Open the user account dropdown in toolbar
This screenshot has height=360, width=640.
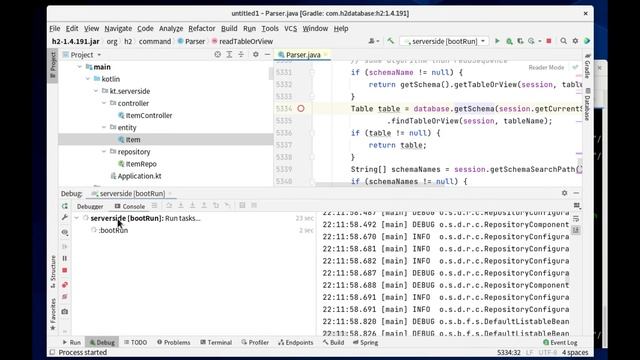373,41
